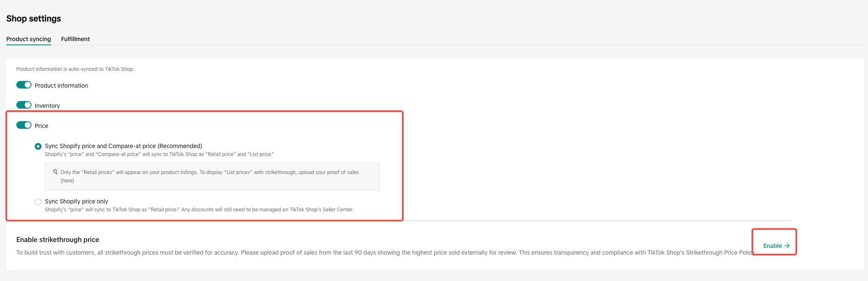Switch to the Fulfillment tab
Image resolution: width=868 pixels, height=281 pixels.
(x=75, y=39)
